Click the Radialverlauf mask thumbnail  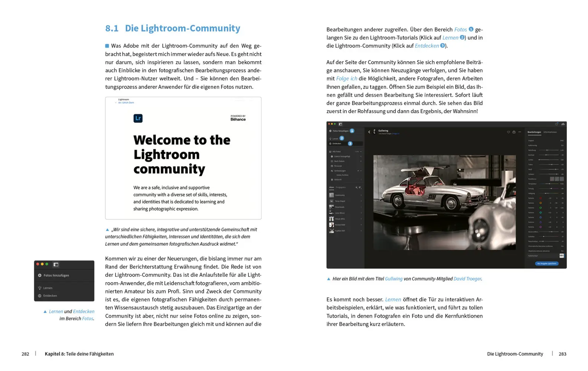[562, 256]
